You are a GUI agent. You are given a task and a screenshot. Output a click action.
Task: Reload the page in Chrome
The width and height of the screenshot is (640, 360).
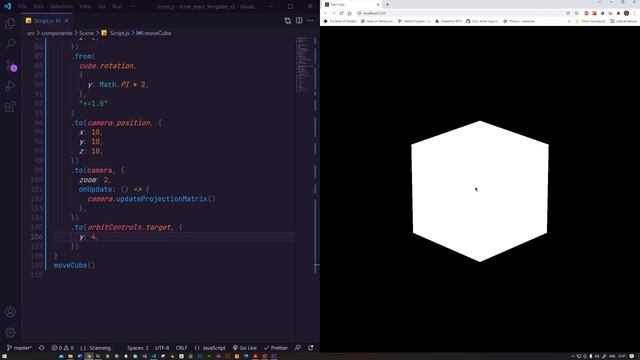click(x=341, y=13)
